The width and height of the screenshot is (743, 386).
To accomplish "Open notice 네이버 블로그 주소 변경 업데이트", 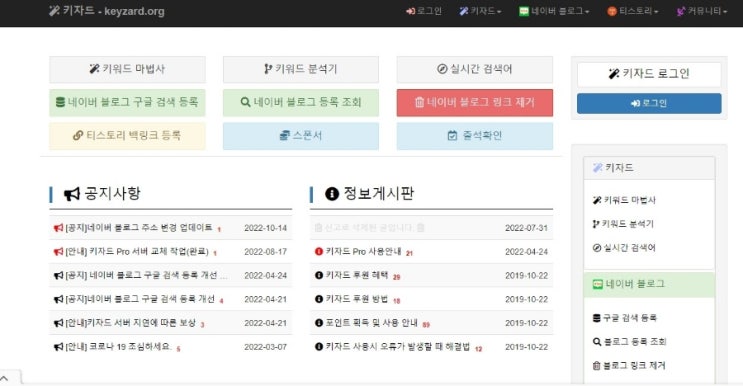I will tap(139, 228).
